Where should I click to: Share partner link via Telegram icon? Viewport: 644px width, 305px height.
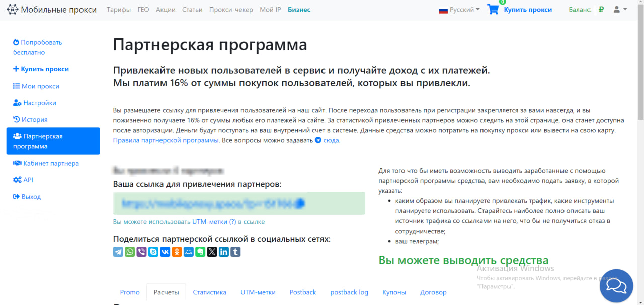[118, 252]
